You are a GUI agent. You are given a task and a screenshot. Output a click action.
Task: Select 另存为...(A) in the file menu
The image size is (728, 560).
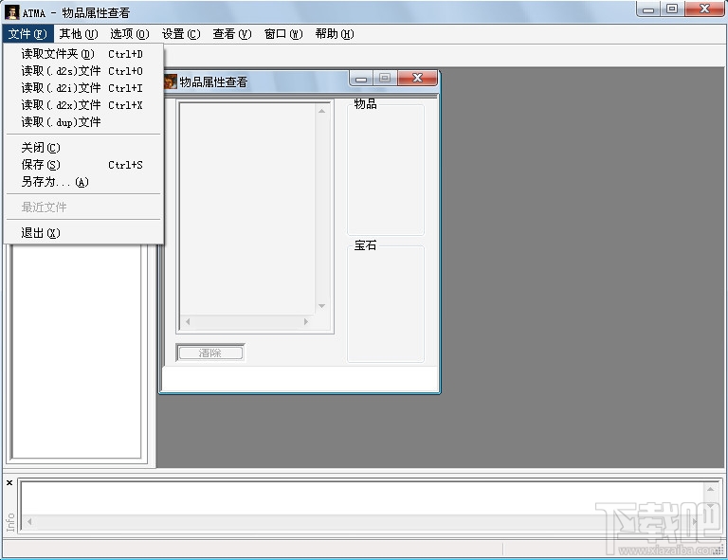(83, 182)
